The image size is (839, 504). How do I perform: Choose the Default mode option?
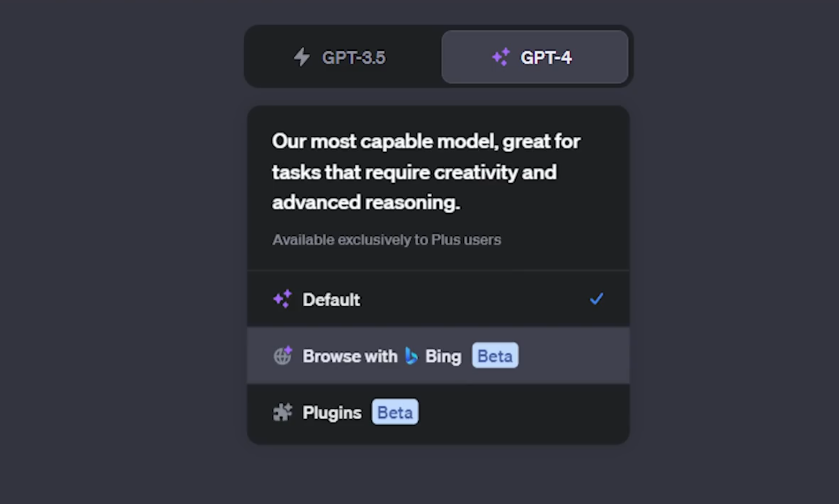click(438, 299)
